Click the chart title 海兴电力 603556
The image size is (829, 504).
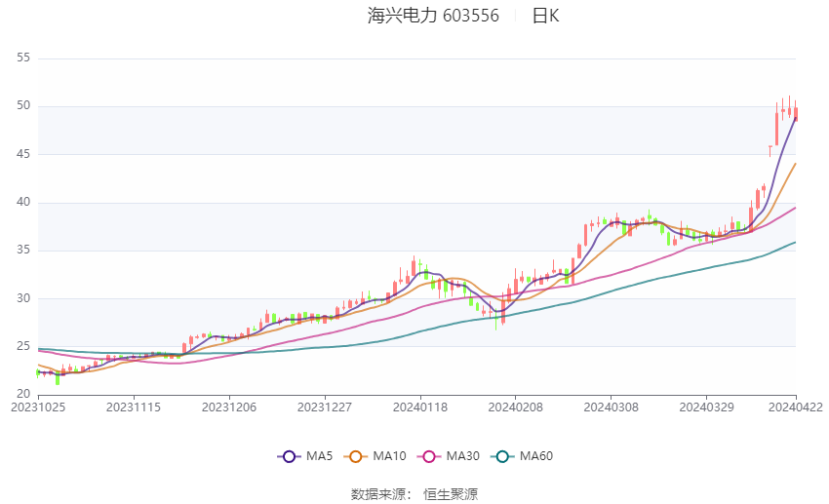tap(433, 16)
